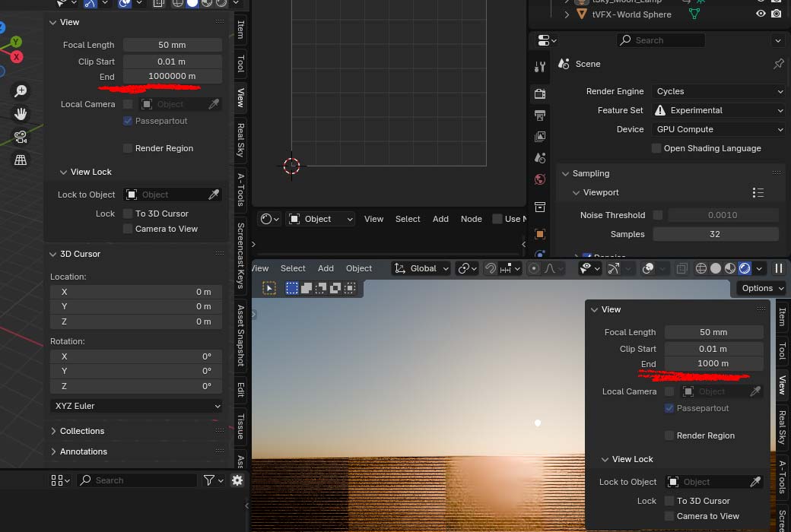Click the Options button in viewport
The image size is (791, 532).
click(761, 288)
